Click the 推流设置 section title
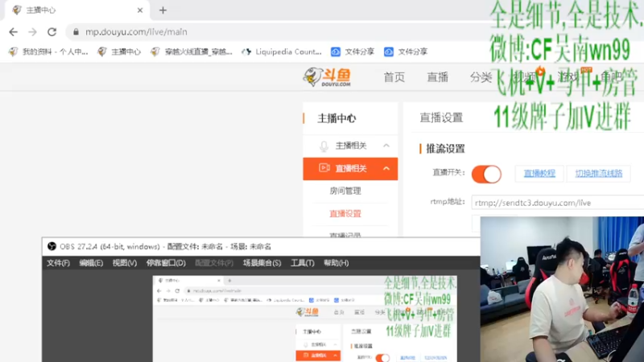644x362 pixels. tap(446, 149)
